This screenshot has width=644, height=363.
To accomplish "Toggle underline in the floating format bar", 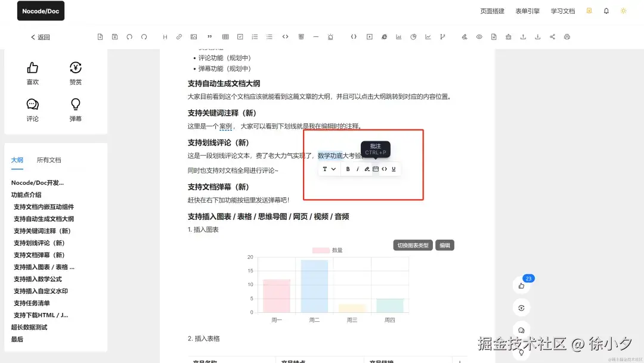I will click(394, 169).
